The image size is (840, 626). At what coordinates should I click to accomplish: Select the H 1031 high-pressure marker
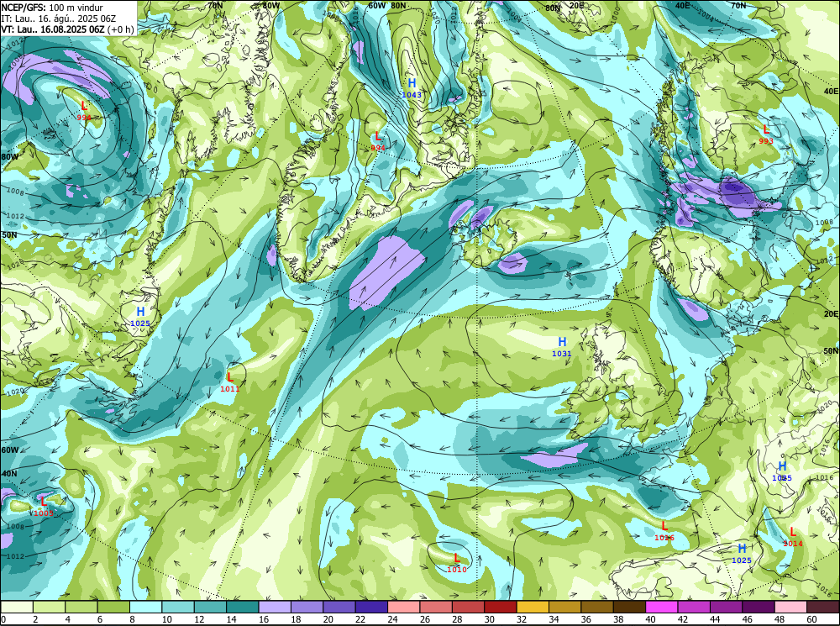(x=562, y=347)
